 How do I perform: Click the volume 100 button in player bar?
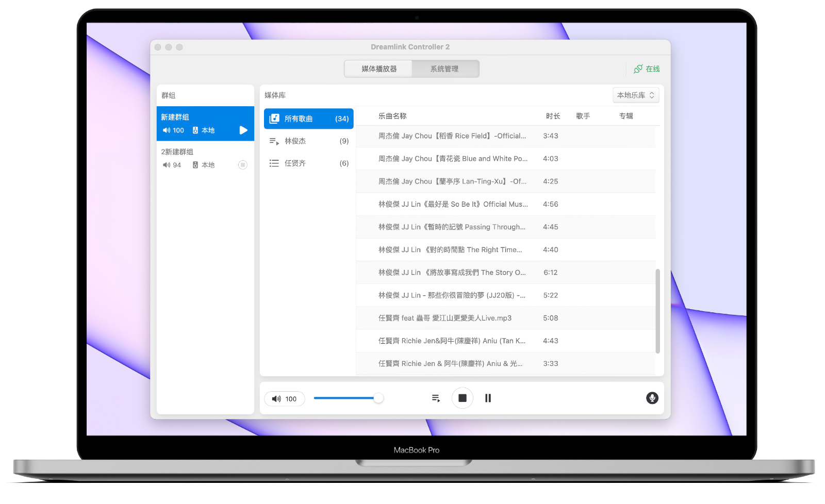[x=285, y=399]
